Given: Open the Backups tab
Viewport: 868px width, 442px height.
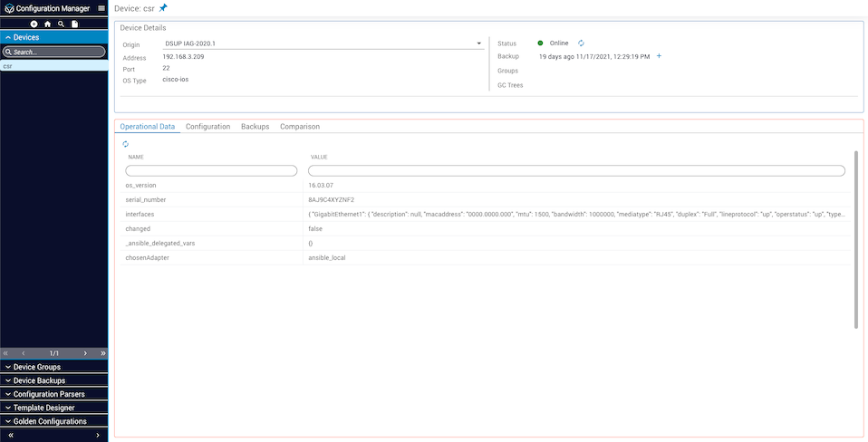Looking at the screenshot, I should (x=255, y=127).
